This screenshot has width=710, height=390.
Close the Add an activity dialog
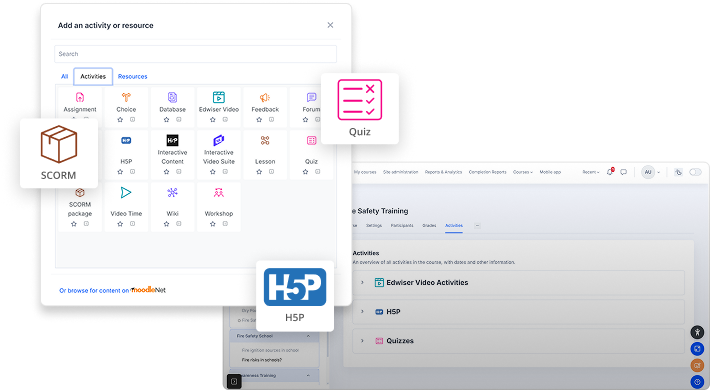(x=330, y=25)
